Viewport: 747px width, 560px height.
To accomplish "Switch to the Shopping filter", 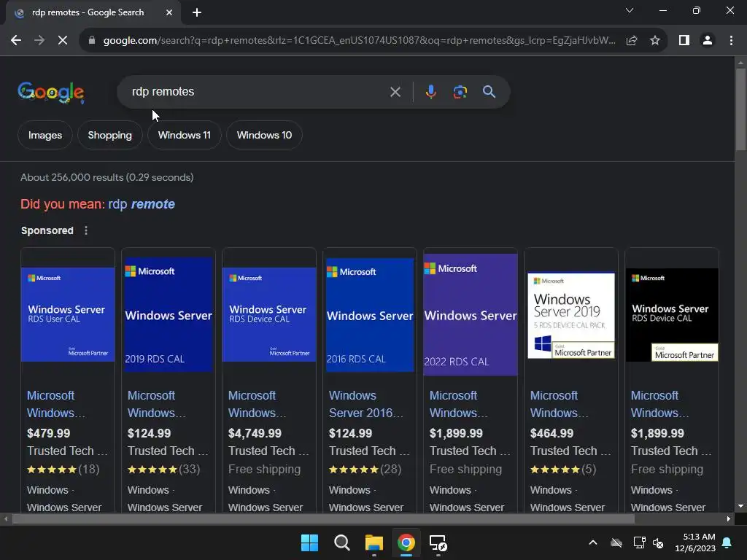I will [110, 135].
